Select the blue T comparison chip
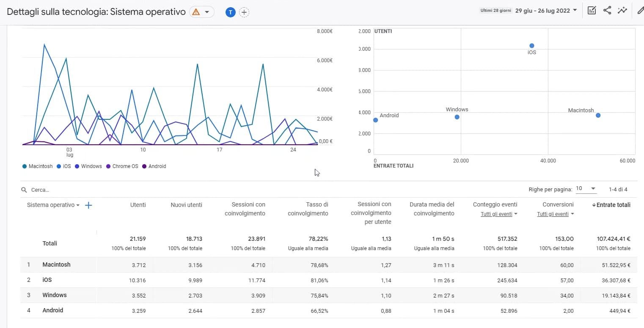Image resolution: width=644 pixels, height=328 pixels. [x=230, y=12]
